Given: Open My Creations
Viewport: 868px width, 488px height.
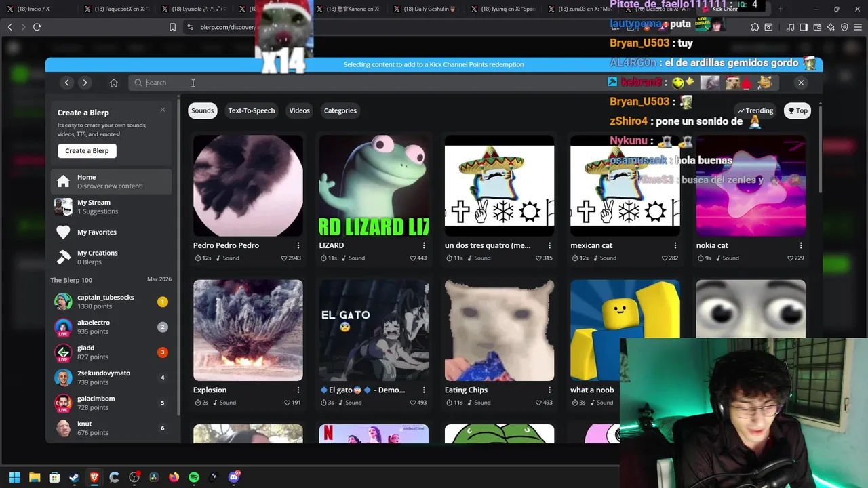Looking at the screenshot, I should tap(111, 258).
